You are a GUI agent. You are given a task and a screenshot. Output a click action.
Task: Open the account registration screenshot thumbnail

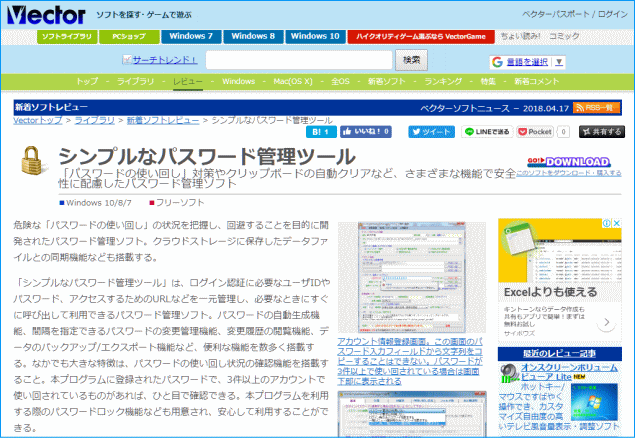click(412, 278)
